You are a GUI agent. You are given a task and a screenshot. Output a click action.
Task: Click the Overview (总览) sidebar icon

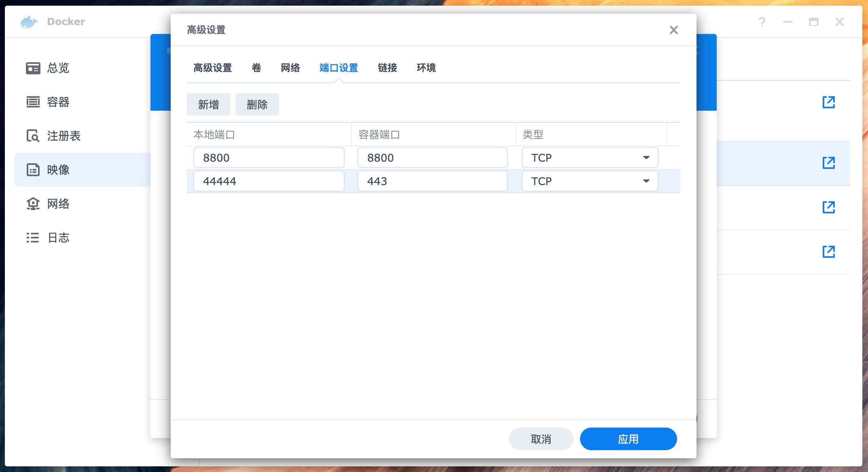(33, 68)
